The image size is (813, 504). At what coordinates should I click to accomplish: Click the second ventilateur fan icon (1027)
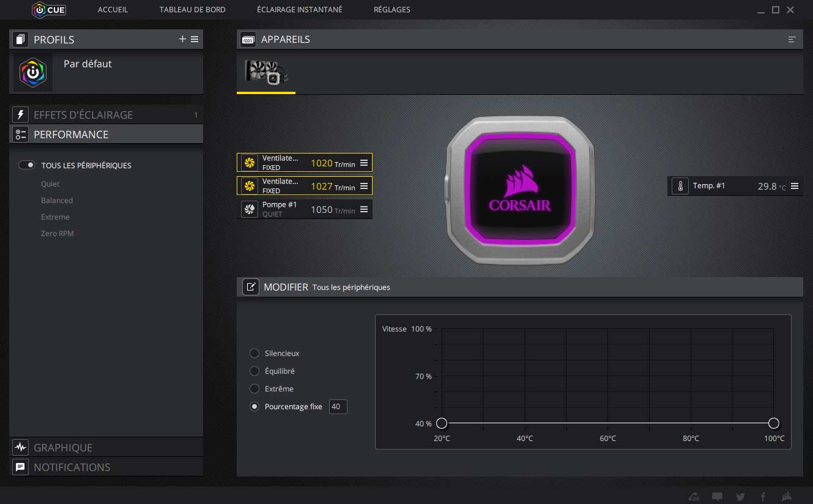pos(249,186)
